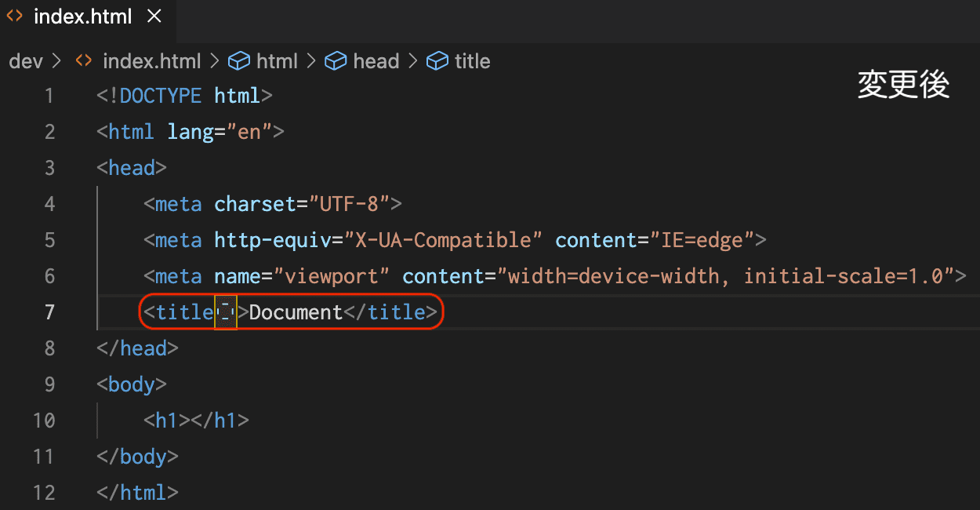Click line number 3 in gutter
Screen dimensions: 980x510
[49, 168]
